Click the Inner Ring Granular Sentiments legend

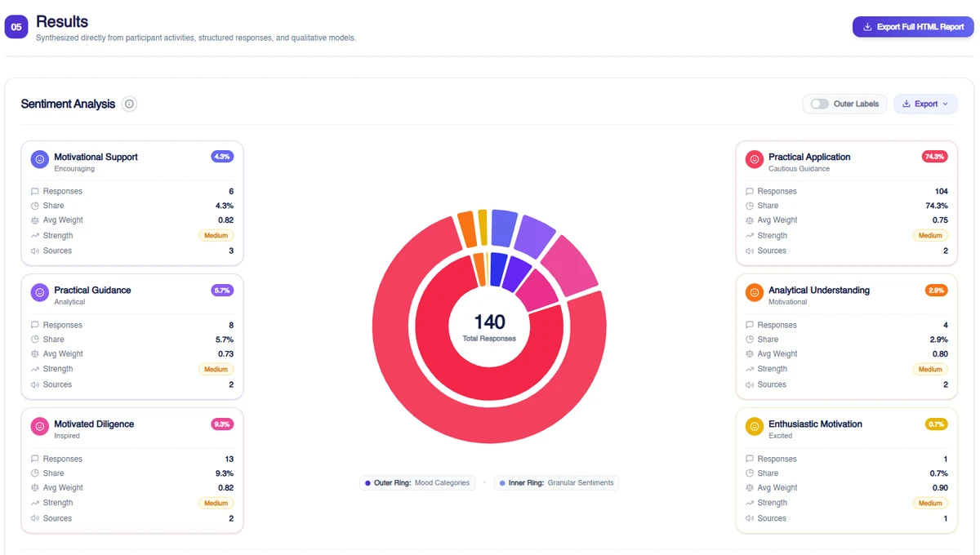point(556,483)
